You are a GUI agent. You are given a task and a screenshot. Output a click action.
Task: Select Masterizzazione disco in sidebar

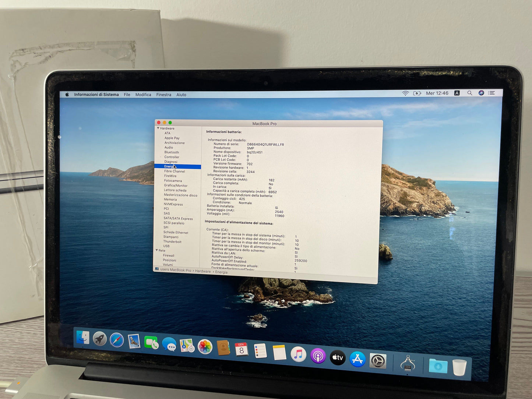coord(180,195)
